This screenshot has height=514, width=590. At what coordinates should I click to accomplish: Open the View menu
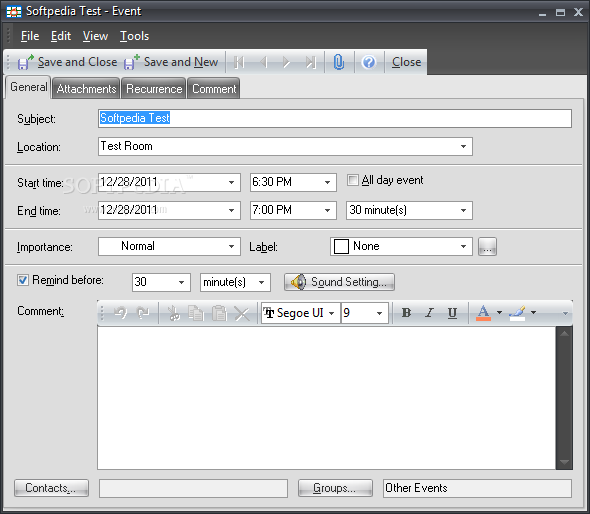pos(96,36)
